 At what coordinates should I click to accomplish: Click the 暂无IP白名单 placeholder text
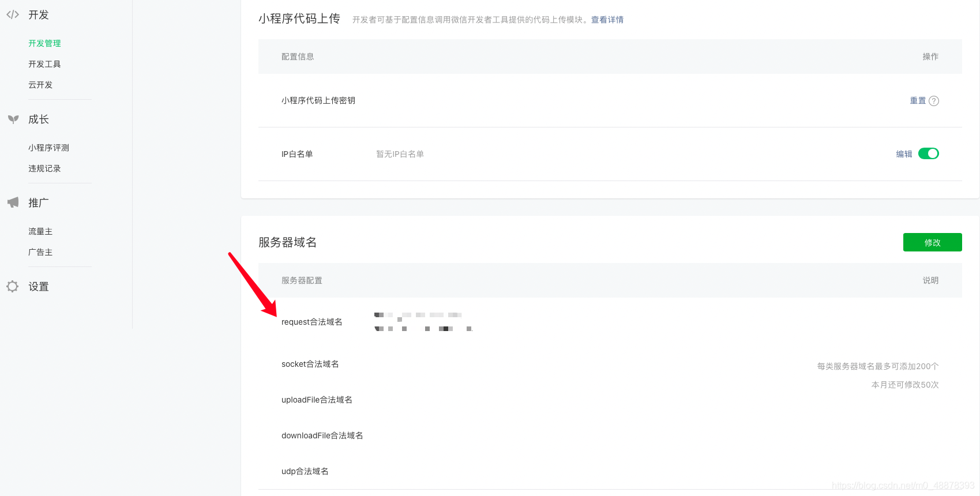click(400, 154)
